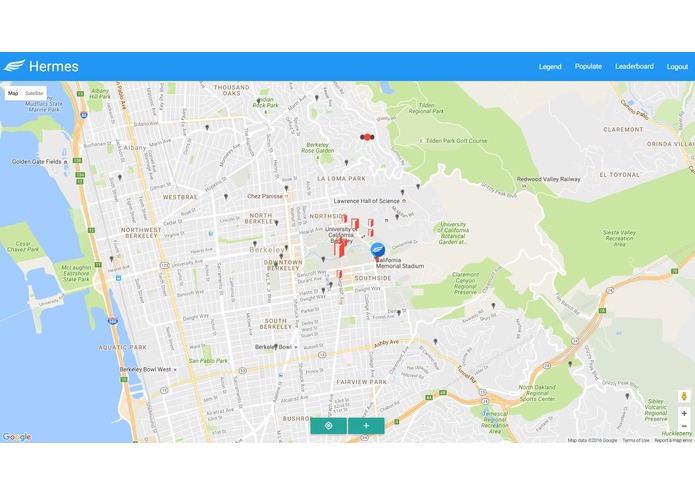Click grey pin near Chez Panisse
Viewport: 695px width, 494px height.
click(286, 189)
